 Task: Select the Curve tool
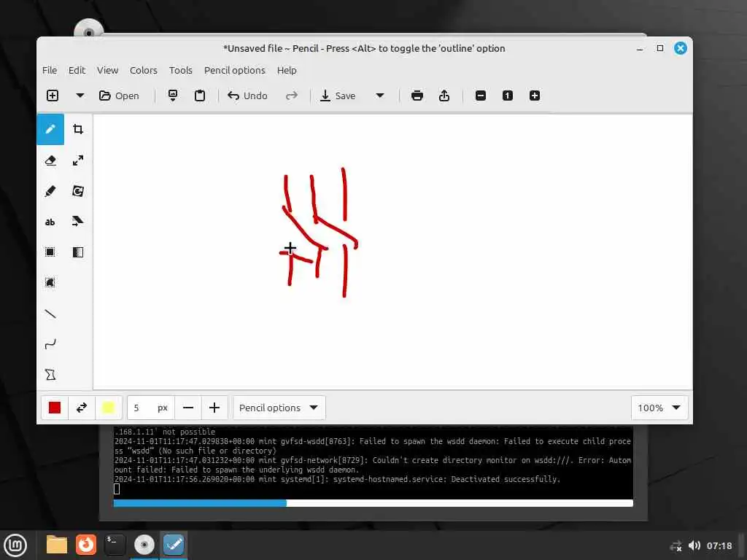50,344
